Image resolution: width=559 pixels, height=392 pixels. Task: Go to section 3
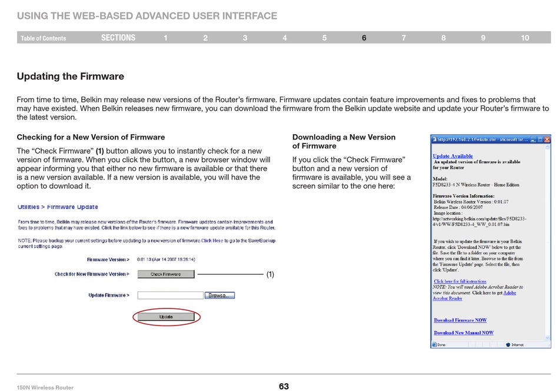pos(245,38)
